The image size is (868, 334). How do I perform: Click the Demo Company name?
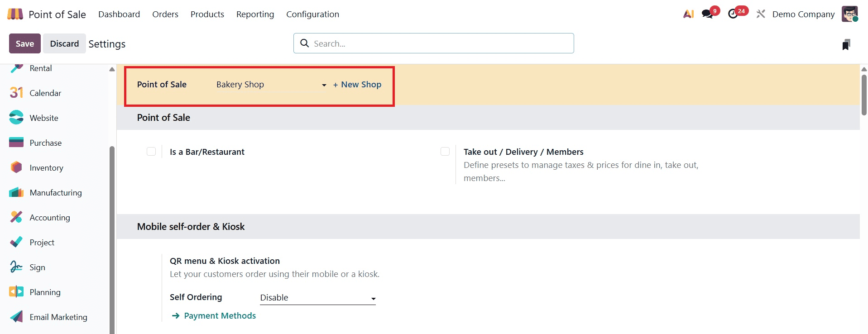pos(803,14)
